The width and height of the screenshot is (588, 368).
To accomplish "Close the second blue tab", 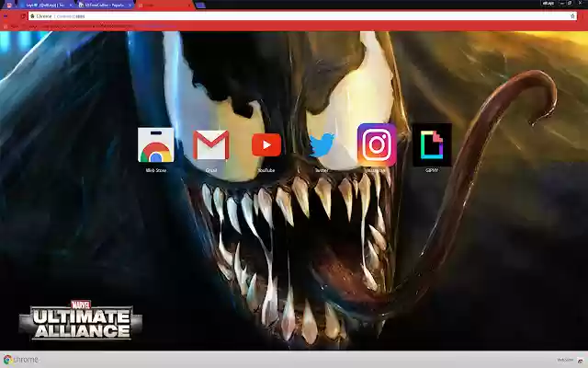I will [71, 6].
